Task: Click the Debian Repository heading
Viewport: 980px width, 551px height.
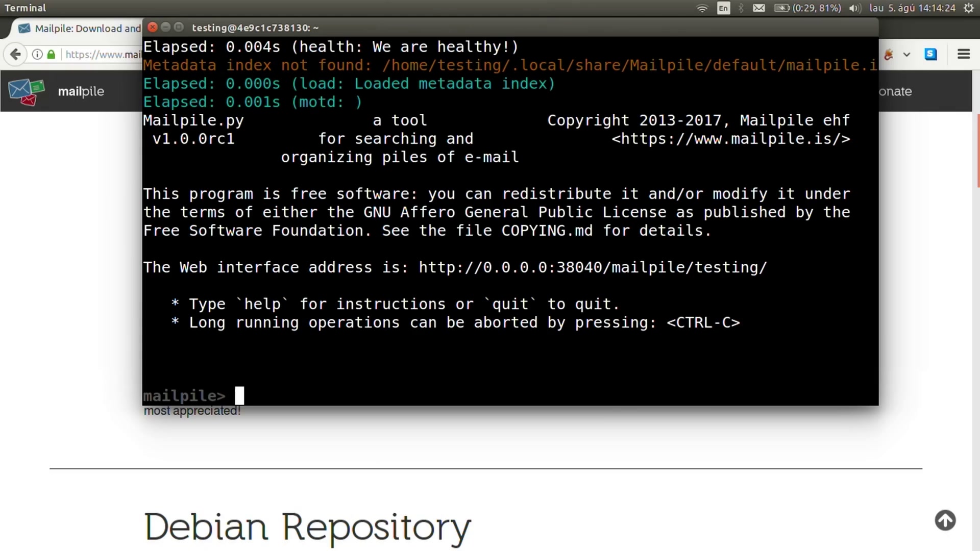Action: [x=307, y=528]
